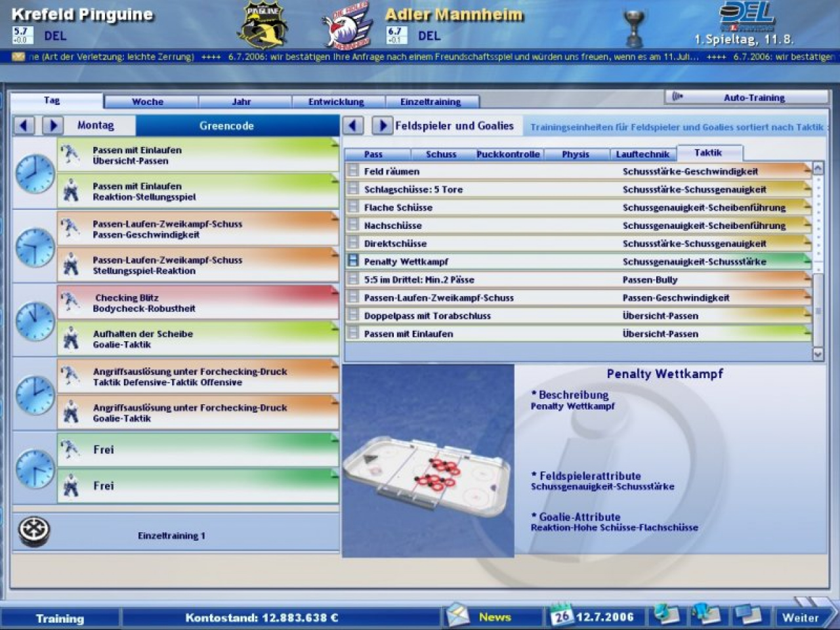
Task: Untick the Penalty Wettkampf checkbox
Action: pos(353,261)
